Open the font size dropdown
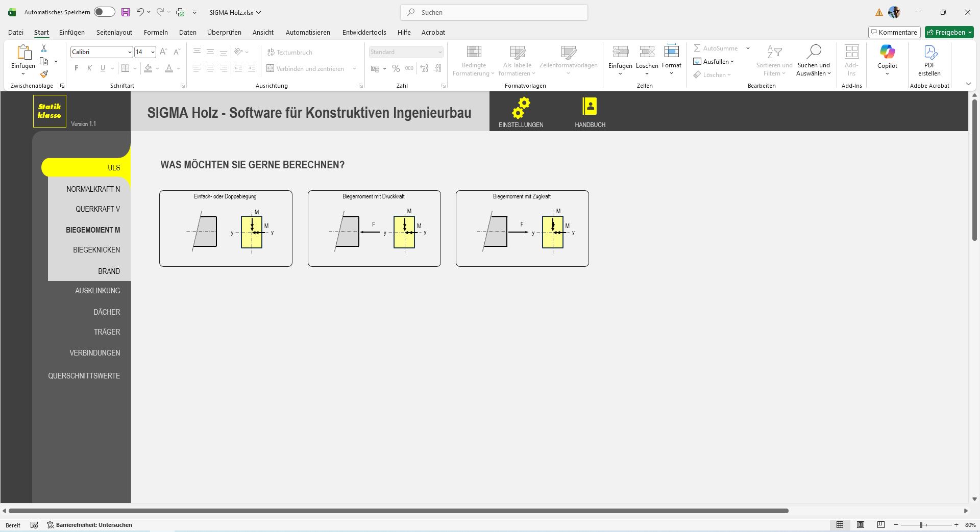980x532 pixels. pos(153,52)
